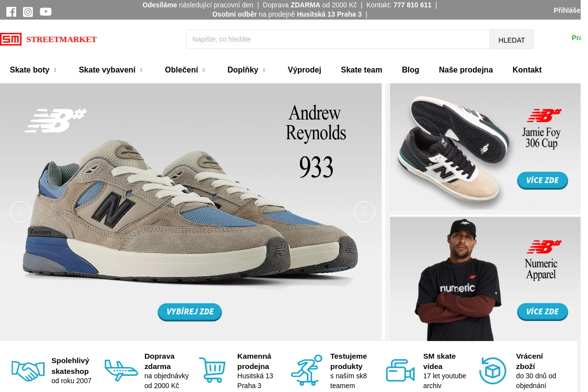Focus the 'Napište, co hledáte' search field
Viewport: 588px width, 392px height.
[x=338, y=39]
